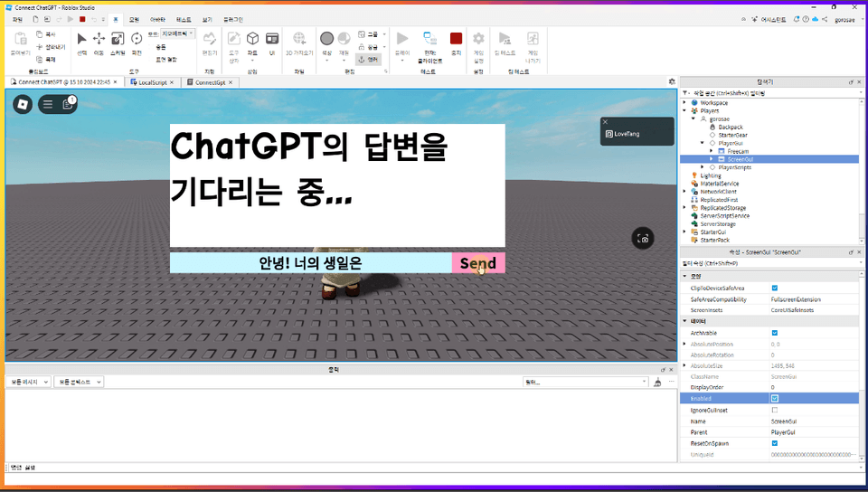Viewport: 868px width, 492px height.
Task: Expand the ReplicatedStorage node
Action: [684, 207]
